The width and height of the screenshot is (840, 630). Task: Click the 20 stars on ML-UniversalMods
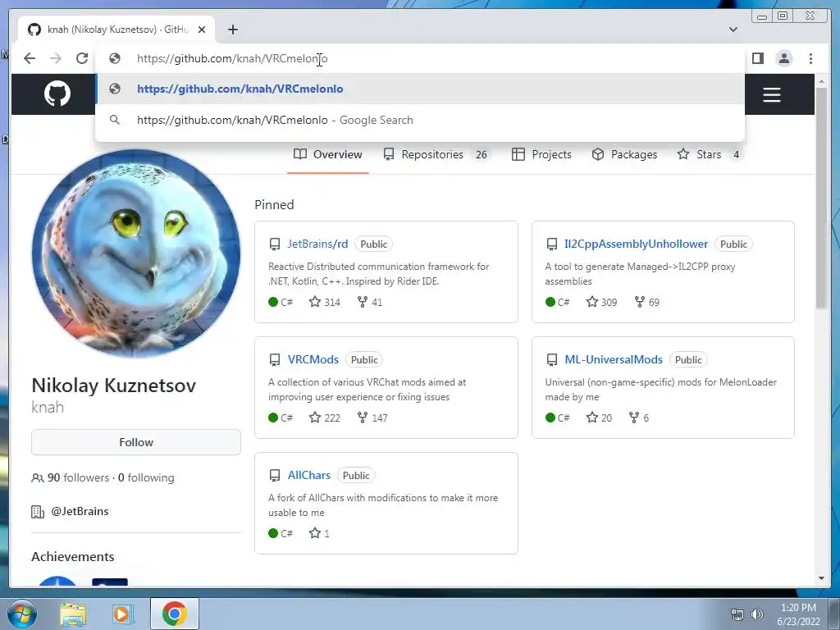click(x=599, y=418)
